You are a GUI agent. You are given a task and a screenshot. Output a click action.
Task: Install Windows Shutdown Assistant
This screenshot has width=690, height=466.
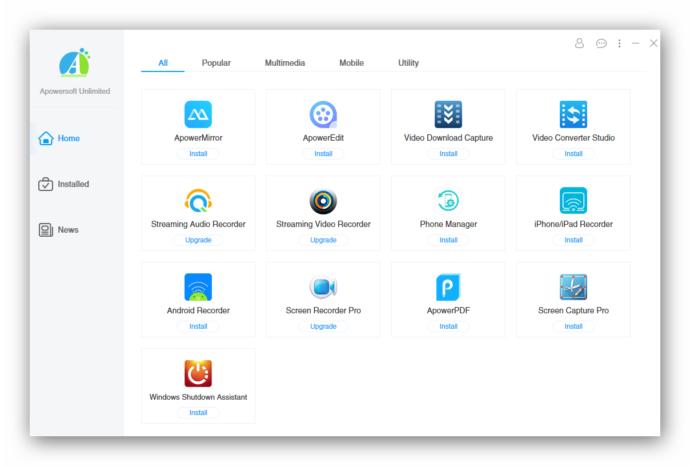pyautogui.click(x=198, y=412)
